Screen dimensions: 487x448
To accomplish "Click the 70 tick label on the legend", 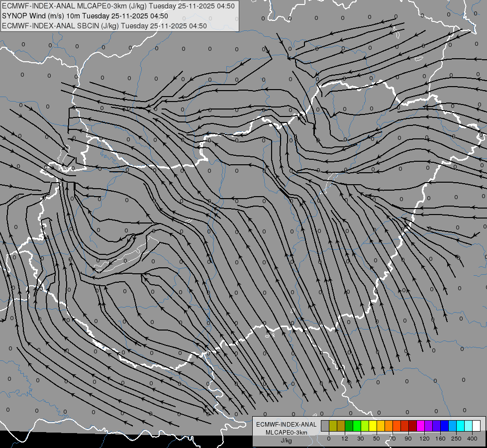I will (392, 439).
